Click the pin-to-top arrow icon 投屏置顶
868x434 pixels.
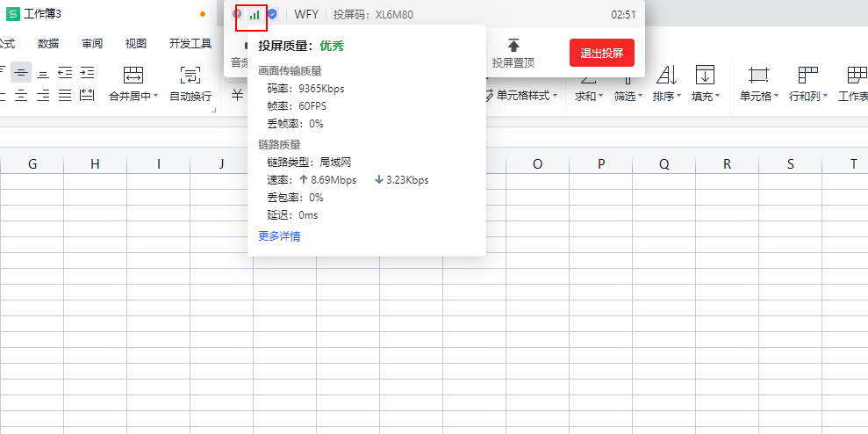point(513,45)
